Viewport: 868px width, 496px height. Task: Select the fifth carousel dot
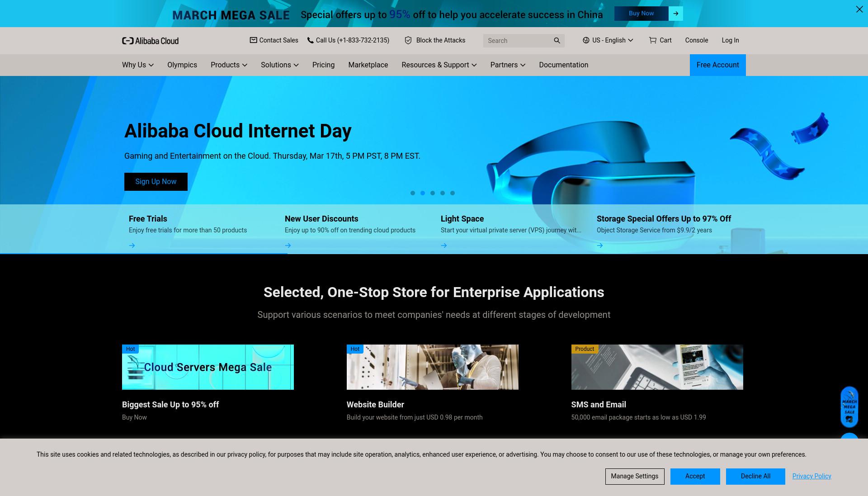click(453, 193)
